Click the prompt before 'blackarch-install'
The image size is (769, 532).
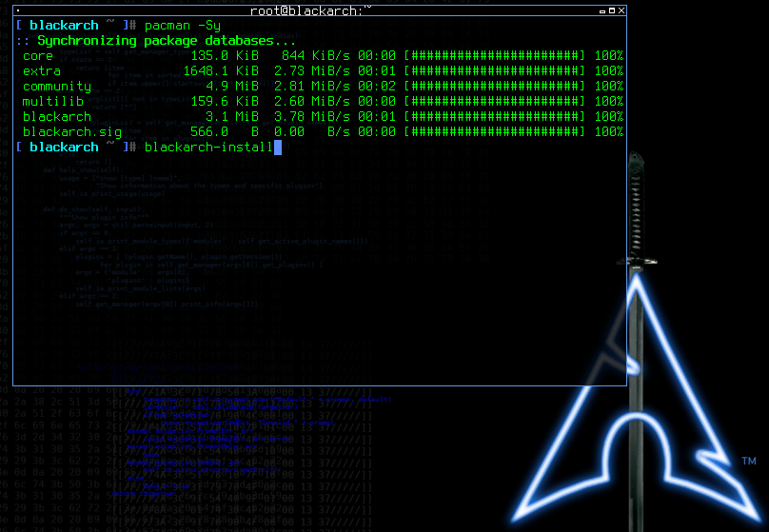coord(76,148)
